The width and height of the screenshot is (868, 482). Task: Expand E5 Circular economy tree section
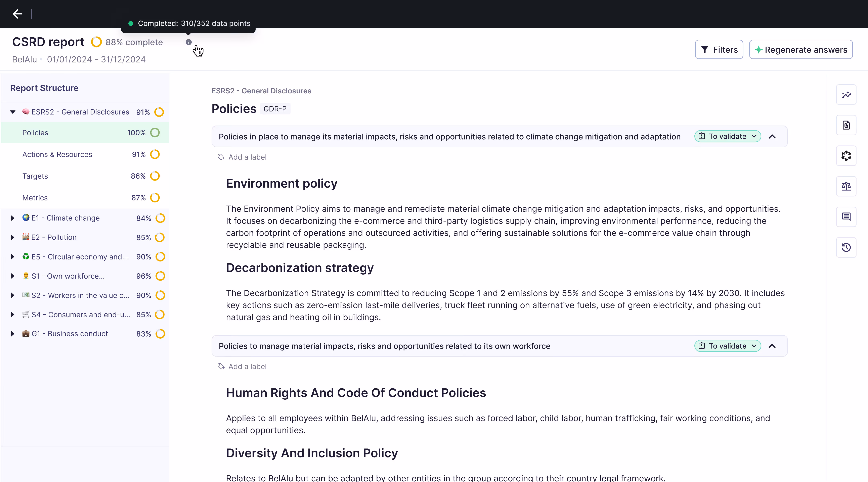pyautogui.click(x=13, y=257)
